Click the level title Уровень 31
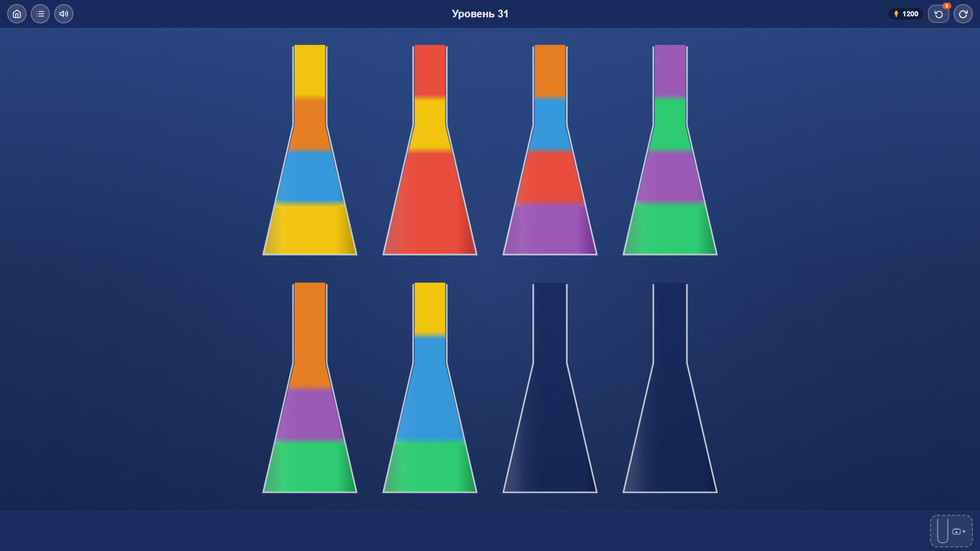Image resolution: width=980 pixels, height=551 pixels. pos(480,14)
